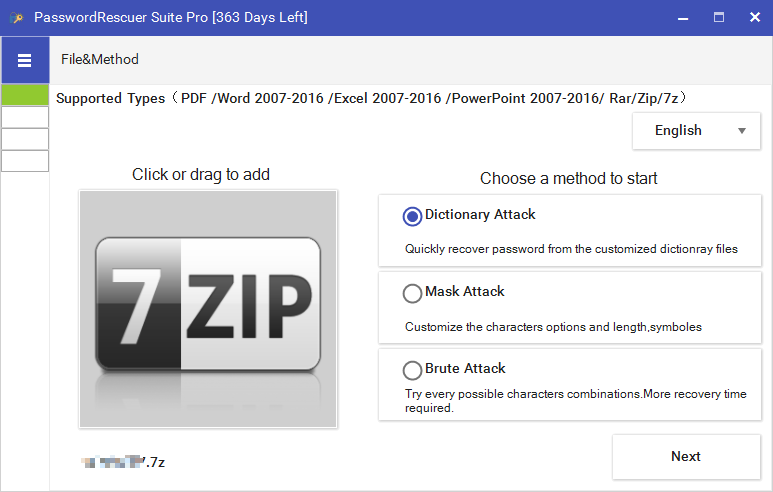The width and height of the screenshot is (773, 492).
Task: Close the PasswordRescuer window
Action: [x=755, y=18]
